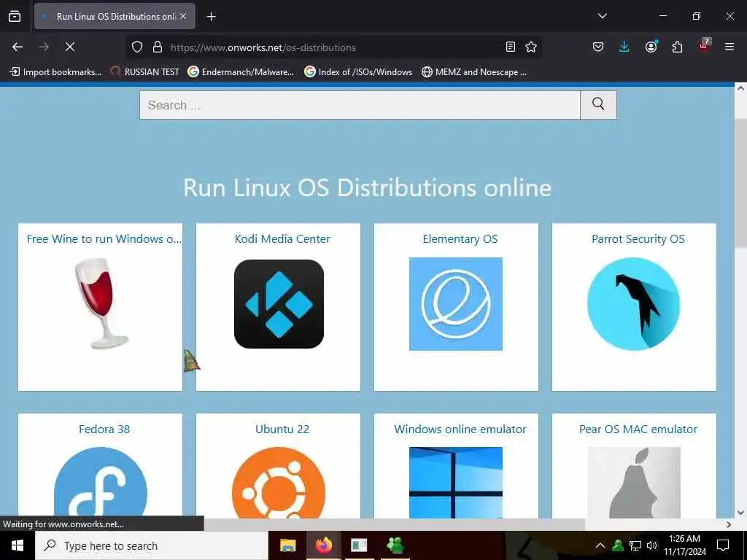Viewport: 747px width, 560px height.
Task: Open the extensions puzzle icon
Action: 677,47
